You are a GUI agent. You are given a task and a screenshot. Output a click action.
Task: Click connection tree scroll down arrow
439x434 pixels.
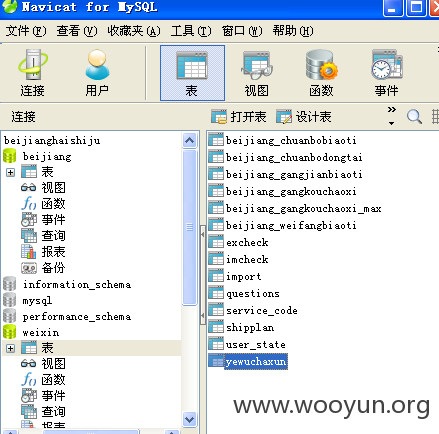pos(190,419)
